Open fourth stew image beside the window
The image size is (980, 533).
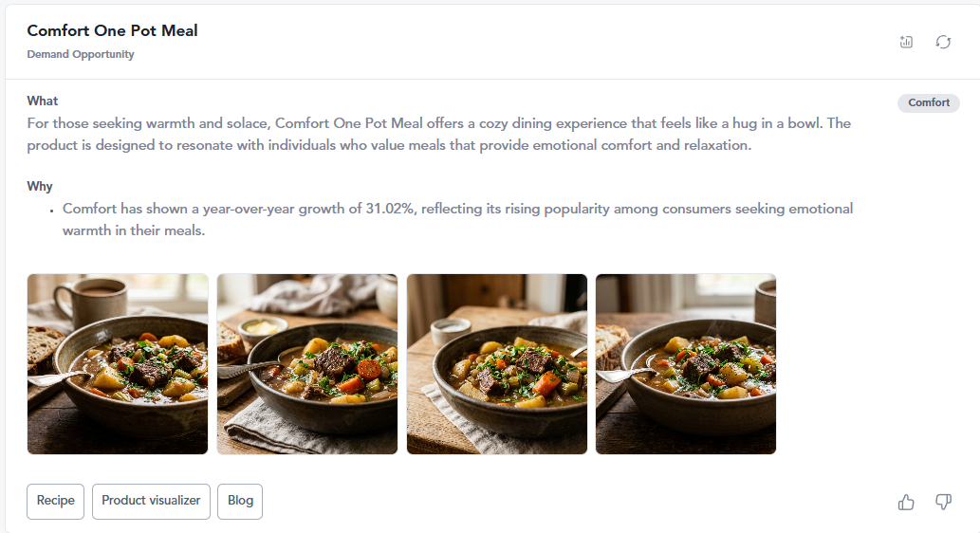pos(686,363)
